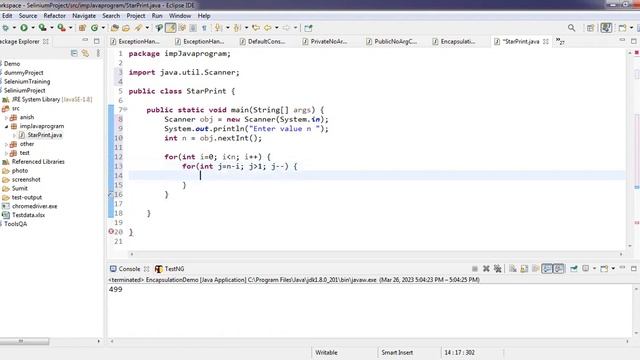Click Remove All Terminated Launches icon
The image size is (640, 360).
point(498,268)
